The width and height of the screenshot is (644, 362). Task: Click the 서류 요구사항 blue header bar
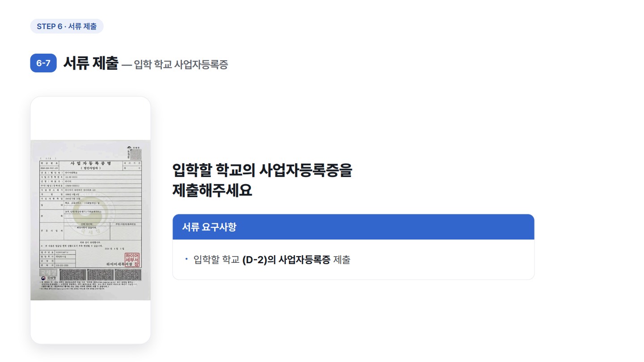[353, 227]
